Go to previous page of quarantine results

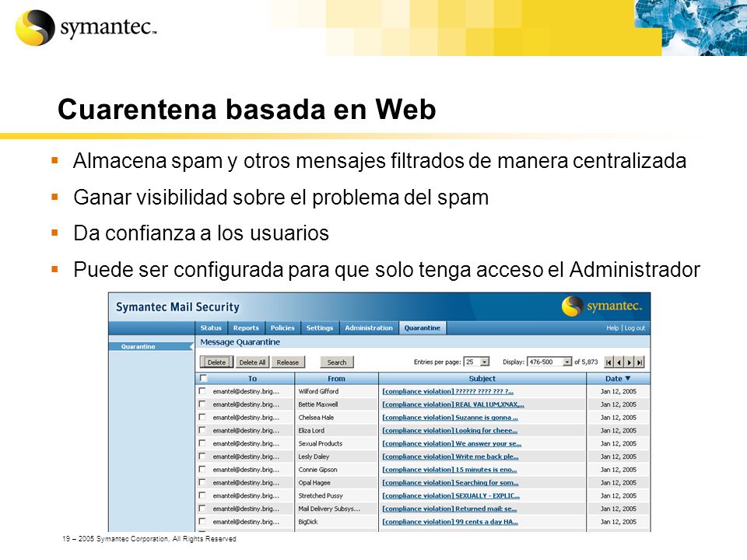point(619,362)
